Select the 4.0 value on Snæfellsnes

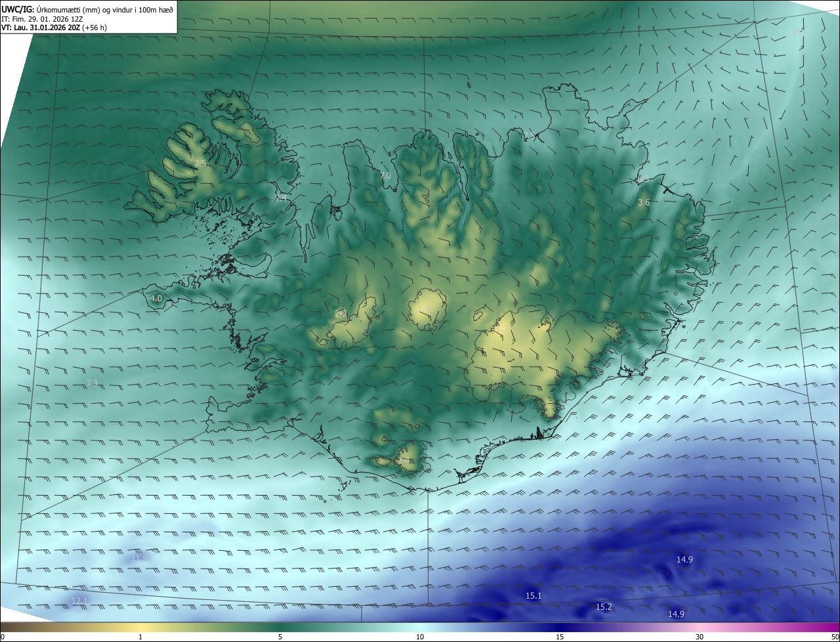156,298
